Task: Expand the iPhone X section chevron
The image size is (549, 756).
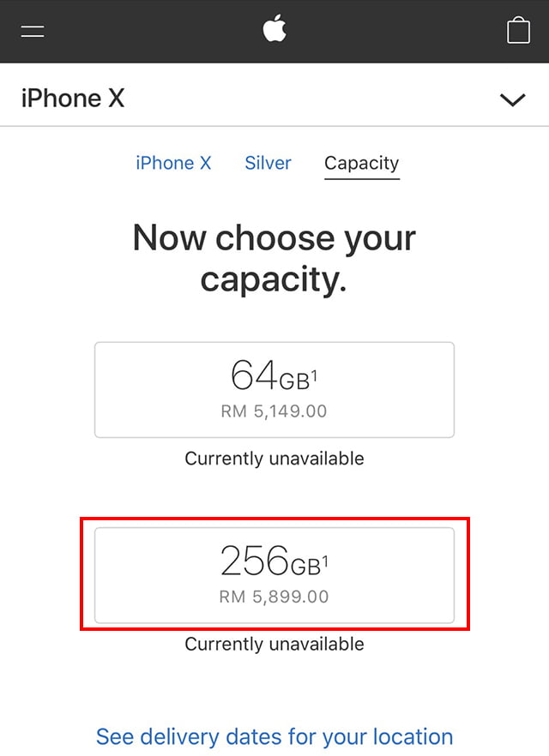Action: (512, 99)
